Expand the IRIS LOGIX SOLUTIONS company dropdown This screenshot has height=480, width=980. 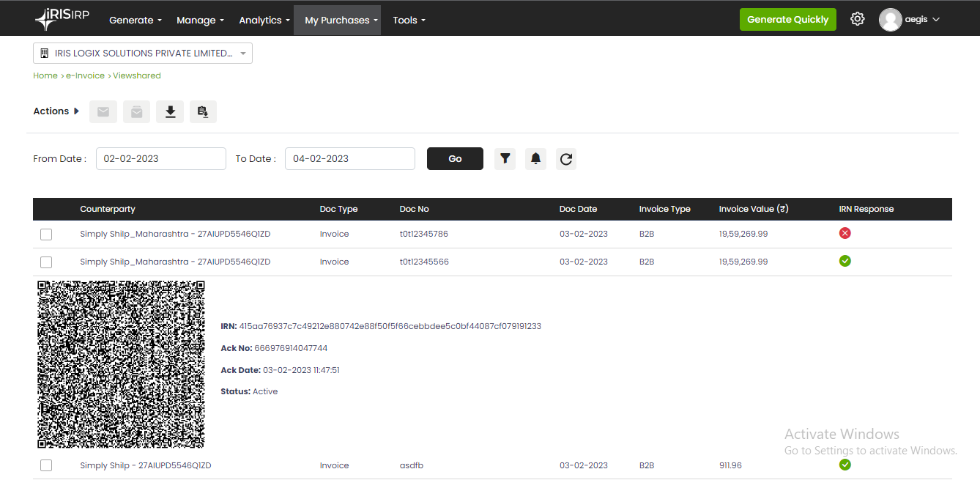click(143, 53)
